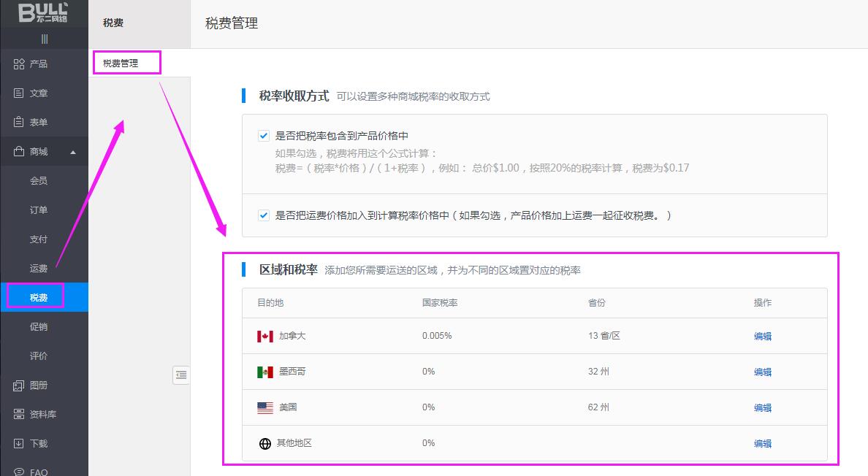Viewport: 868px width, 476px height.
Task: Collapse the 商城 menu arrow
Action: tap(72, 153)
